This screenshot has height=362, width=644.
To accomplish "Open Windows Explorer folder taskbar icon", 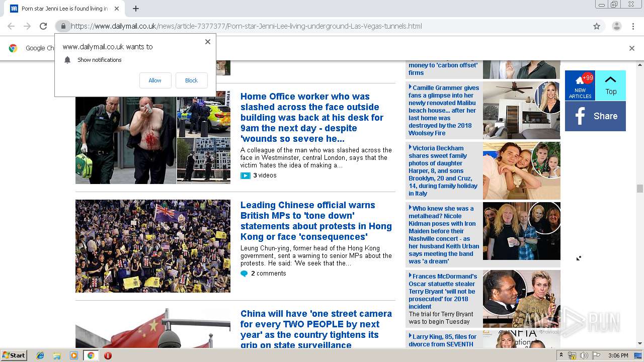I will point(57,355).
